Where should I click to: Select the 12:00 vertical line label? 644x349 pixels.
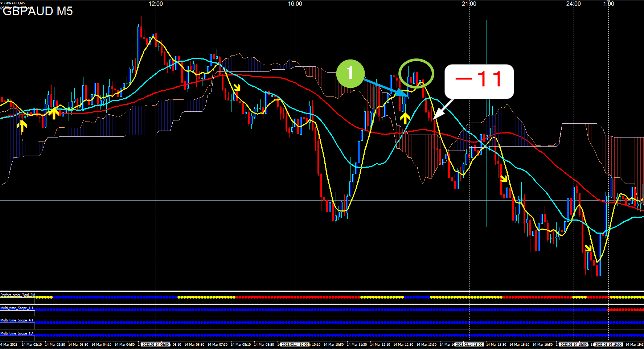pos(156,4)
